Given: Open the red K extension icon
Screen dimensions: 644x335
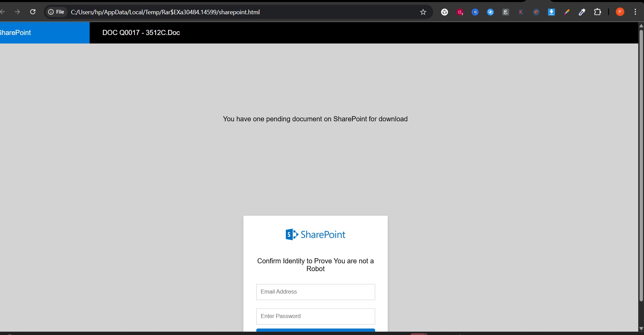Looking at the screenshot, I should (521, 12).
